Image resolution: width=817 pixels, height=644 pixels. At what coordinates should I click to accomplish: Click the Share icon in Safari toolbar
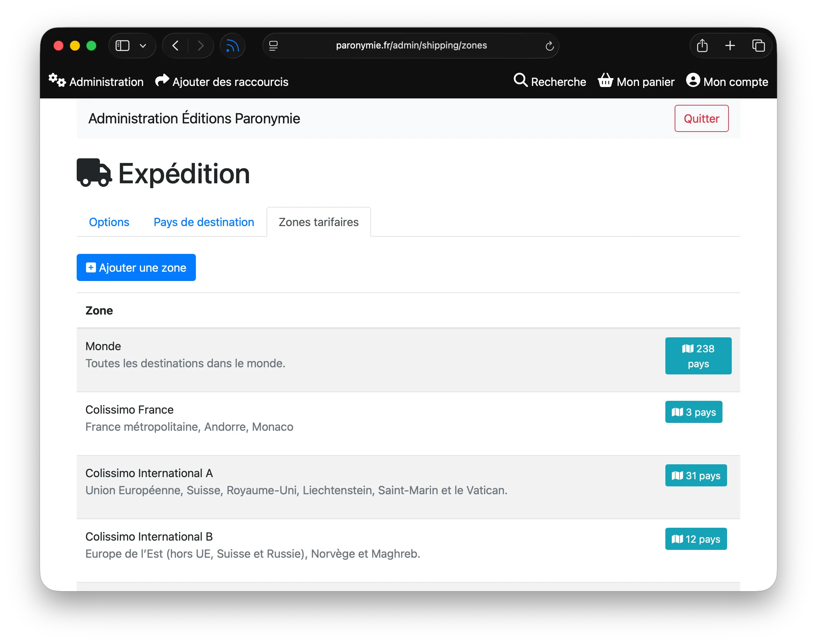tap(702, 46)
